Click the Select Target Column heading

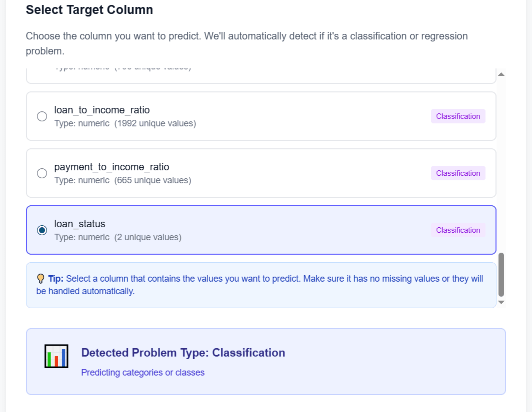89,9
